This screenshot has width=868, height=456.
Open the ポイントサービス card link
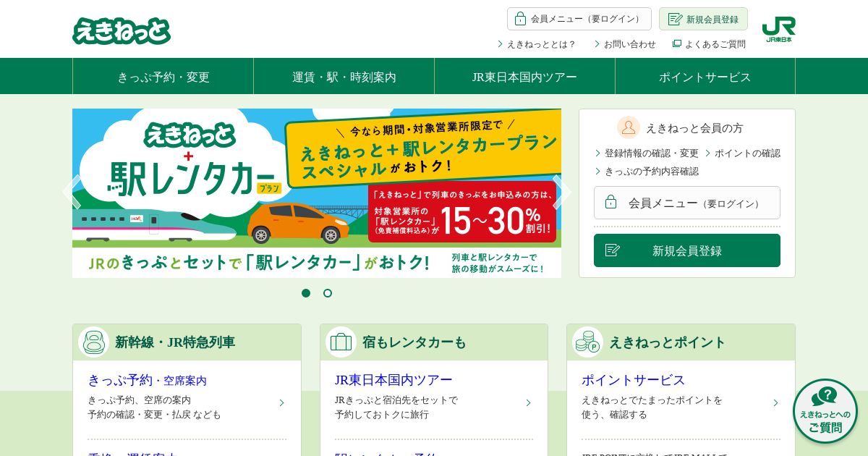click(x=633, y=380)
